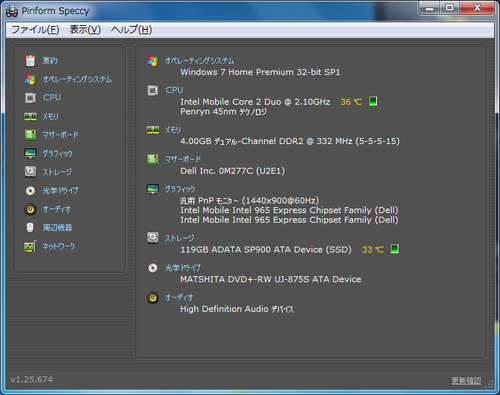
Task: Close the Piriform Speccy window
Action: pos(477,8)
